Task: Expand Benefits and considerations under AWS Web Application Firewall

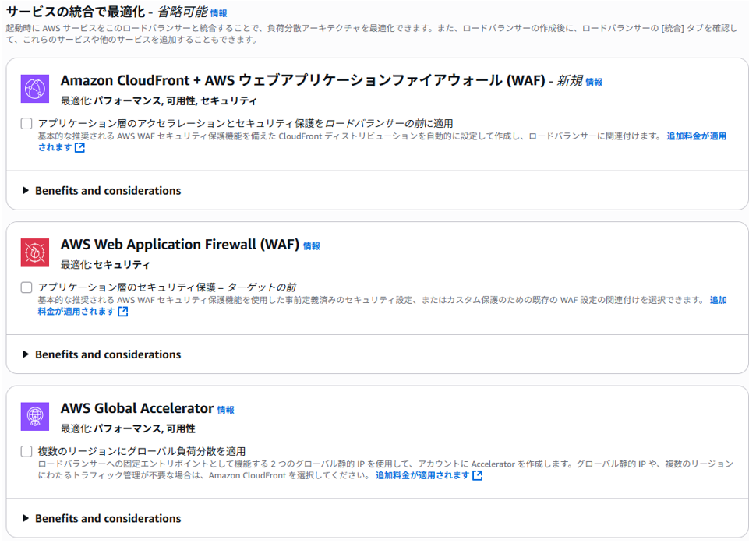Action: pos(102,354)
